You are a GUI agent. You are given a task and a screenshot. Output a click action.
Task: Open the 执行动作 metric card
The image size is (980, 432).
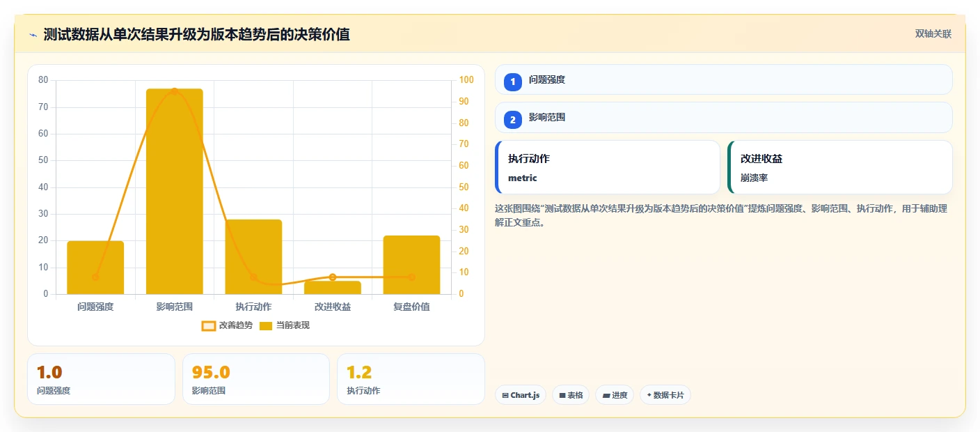607,167
